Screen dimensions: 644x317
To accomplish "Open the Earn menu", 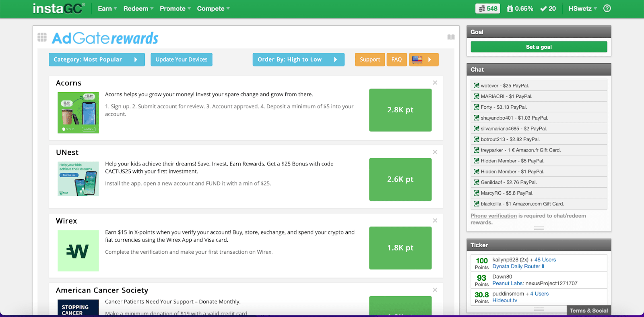I will coord(107,8).
